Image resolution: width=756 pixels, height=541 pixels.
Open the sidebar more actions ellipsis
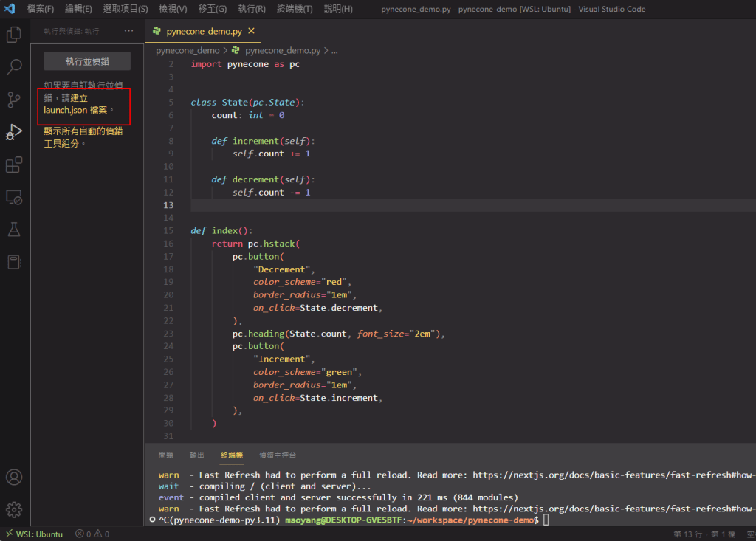pyautogui.click(x=129, y=31)
